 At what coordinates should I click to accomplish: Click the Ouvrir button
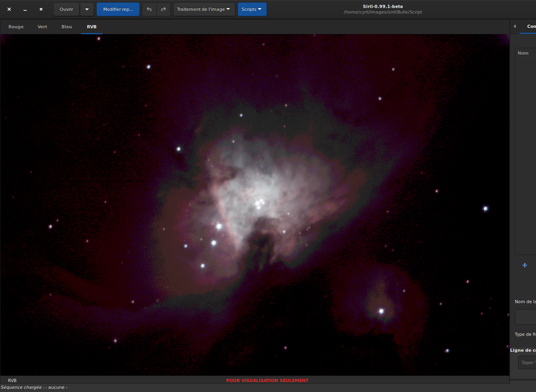pos(66,9)
